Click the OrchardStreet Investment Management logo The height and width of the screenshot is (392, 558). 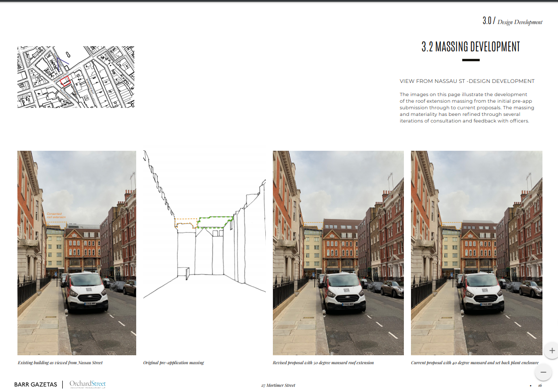(87, 384)
